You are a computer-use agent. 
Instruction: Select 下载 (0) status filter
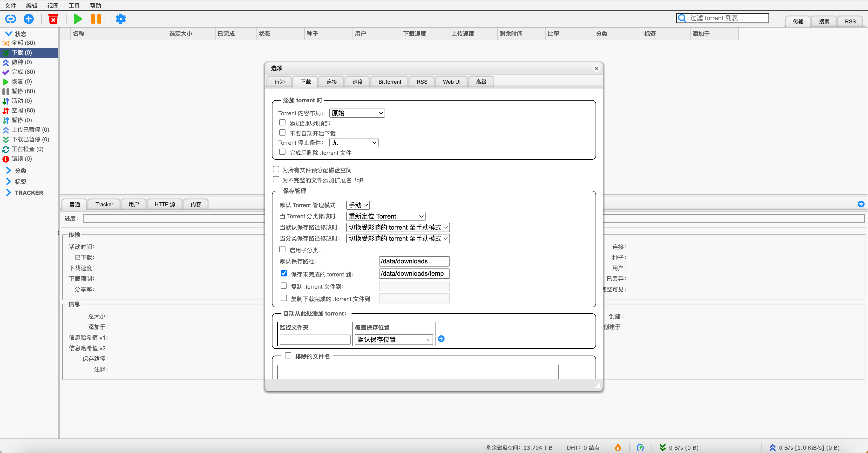pos(29,53)
